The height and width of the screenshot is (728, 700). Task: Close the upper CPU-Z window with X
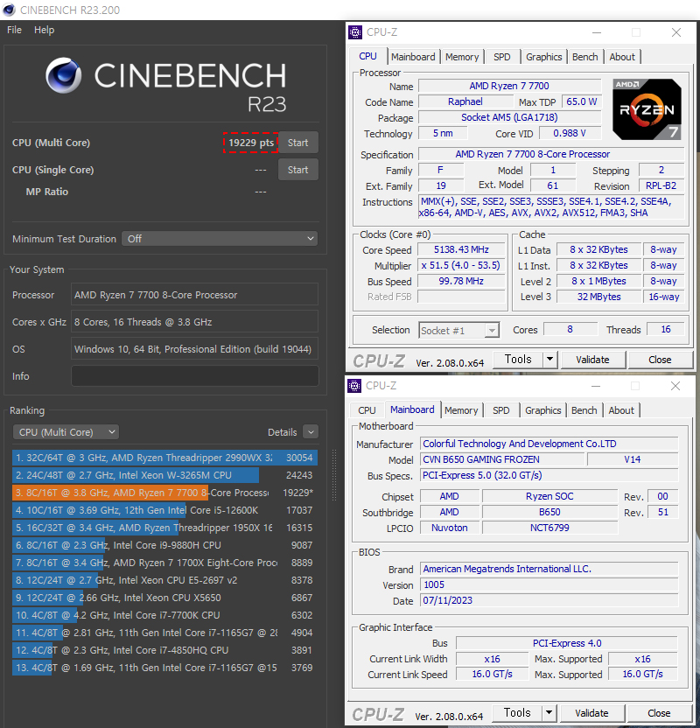[x=676, y=32]
